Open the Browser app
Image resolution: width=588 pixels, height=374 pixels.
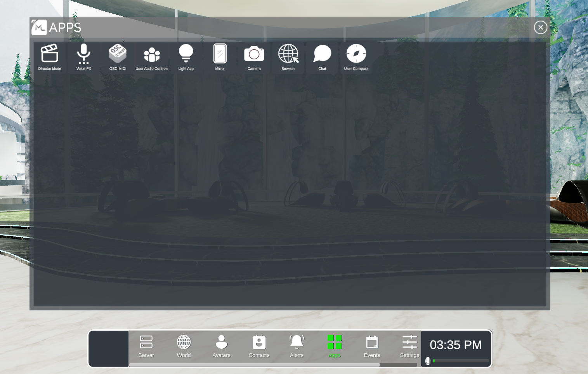pyautogui.click(x=288, y=57)
